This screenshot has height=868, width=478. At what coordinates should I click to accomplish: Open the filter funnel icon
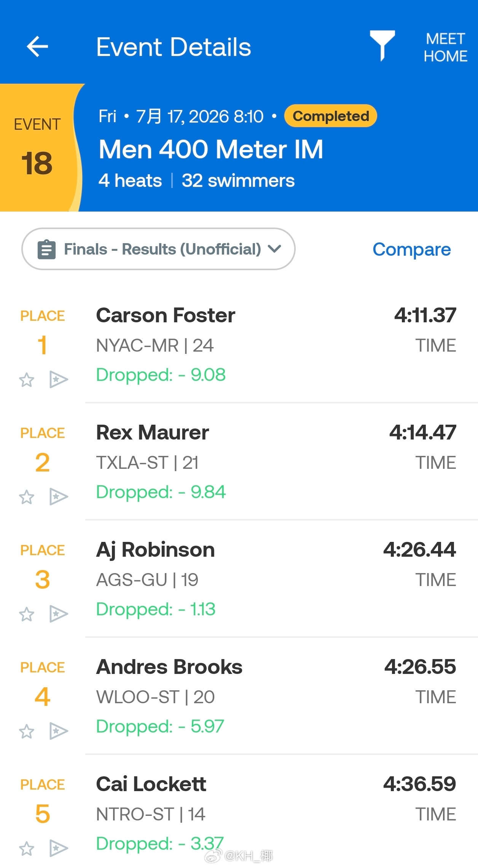[382, 46]
